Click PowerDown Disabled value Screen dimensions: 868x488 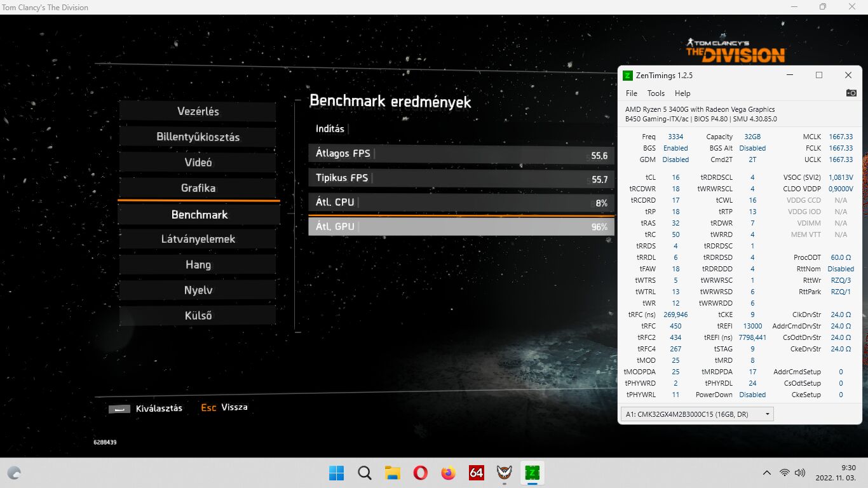point(752,395)
